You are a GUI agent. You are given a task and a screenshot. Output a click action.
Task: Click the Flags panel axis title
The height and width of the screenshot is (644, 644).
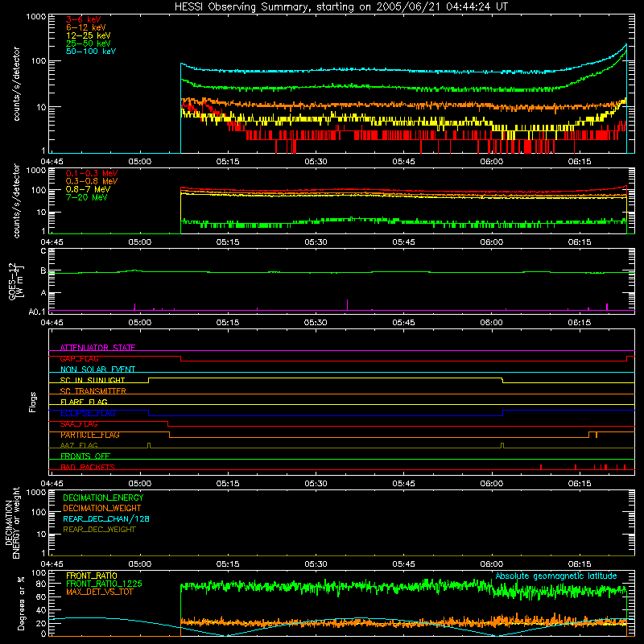[x=32, y=402]
